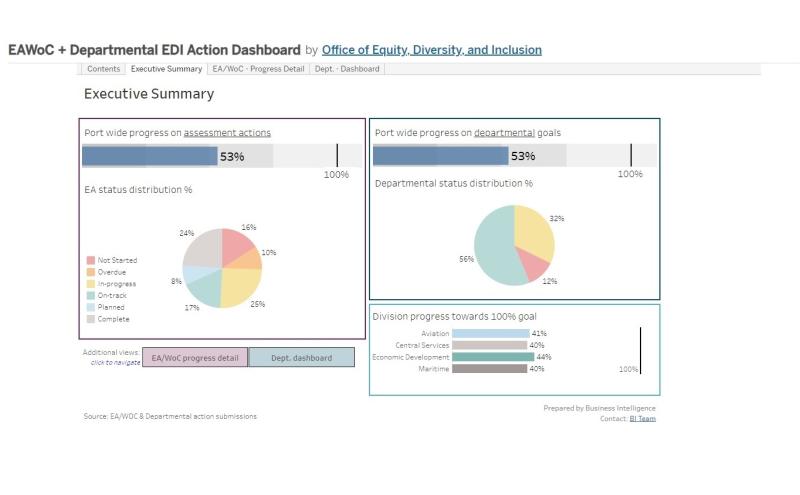The width and height of the screenshot is (800, 495).
Task: Select the 8% slice of EA pie
Action: (x=196, y=274)
